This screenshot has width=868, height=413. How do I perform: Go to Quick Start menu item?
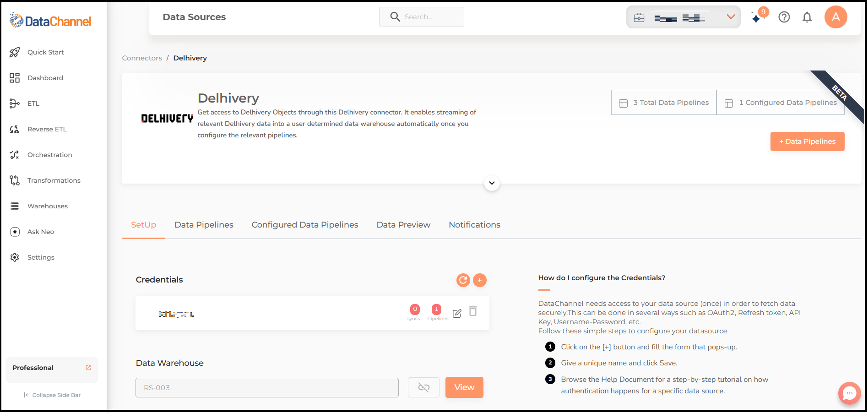pos(46,52)
